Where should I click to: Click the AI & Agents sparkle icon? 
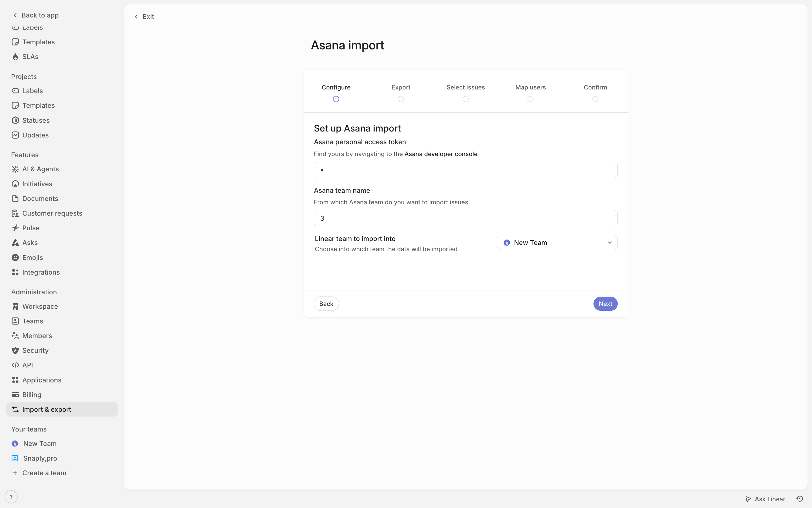(15, 169)
